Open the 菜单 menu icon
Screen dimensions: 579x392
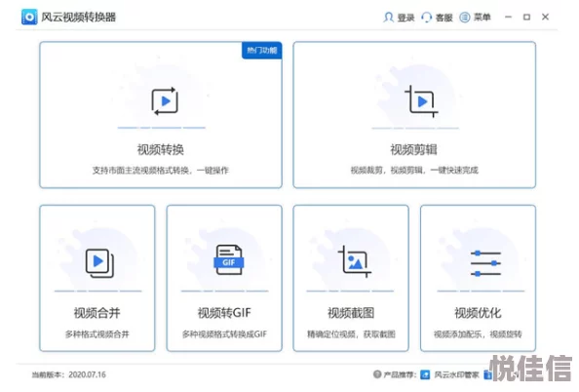465,17
